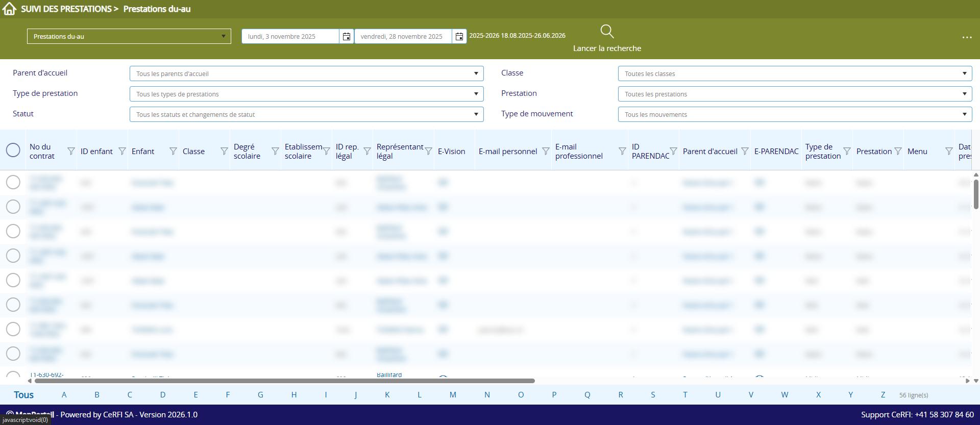Select letter M in alphabet filter
Viewport: 980px width, 425px height.
coord(453,395)
